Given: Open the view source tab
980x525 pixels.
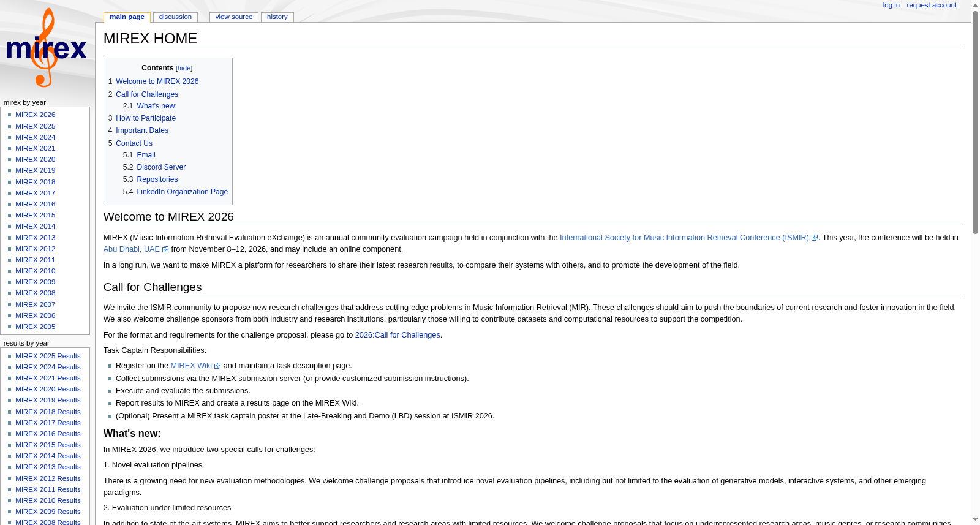Looking at the screenshot, I should tap(234, 17).
